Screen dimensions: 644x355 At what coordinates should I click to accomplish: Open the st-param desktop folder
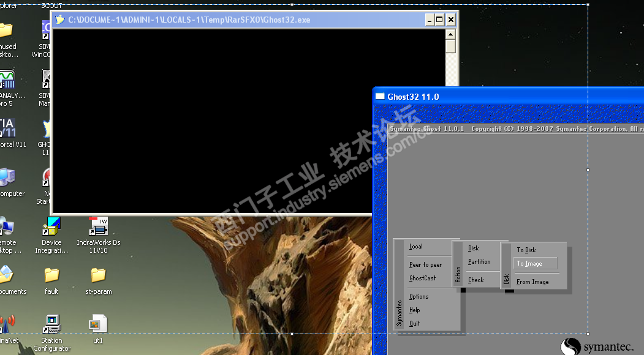(x=99, y=281)
